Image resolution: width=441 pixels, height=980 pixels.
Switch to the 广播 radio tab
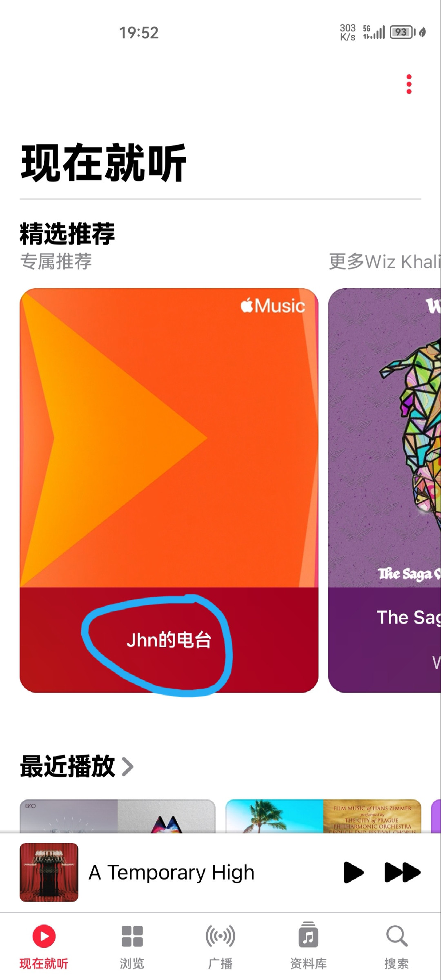[220, 947]
